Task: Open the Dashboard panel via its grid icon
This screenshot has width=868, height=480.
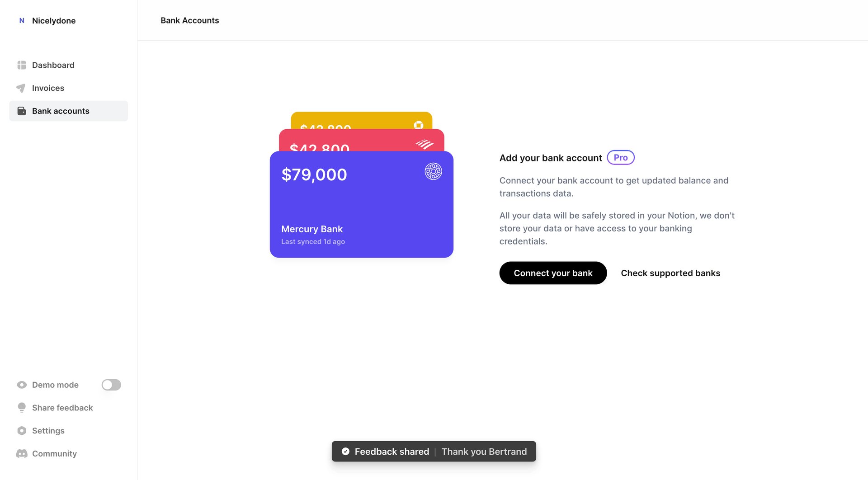Action: coord(21,65)
